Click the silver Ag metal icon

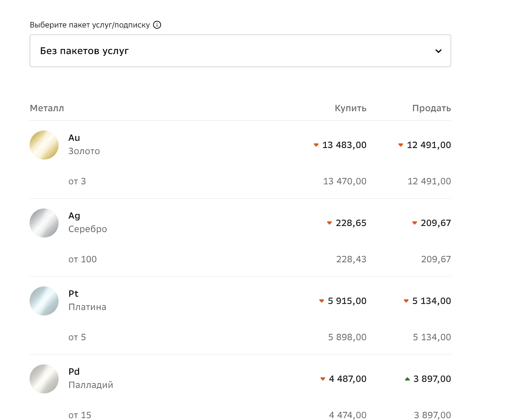click(44, 223)
